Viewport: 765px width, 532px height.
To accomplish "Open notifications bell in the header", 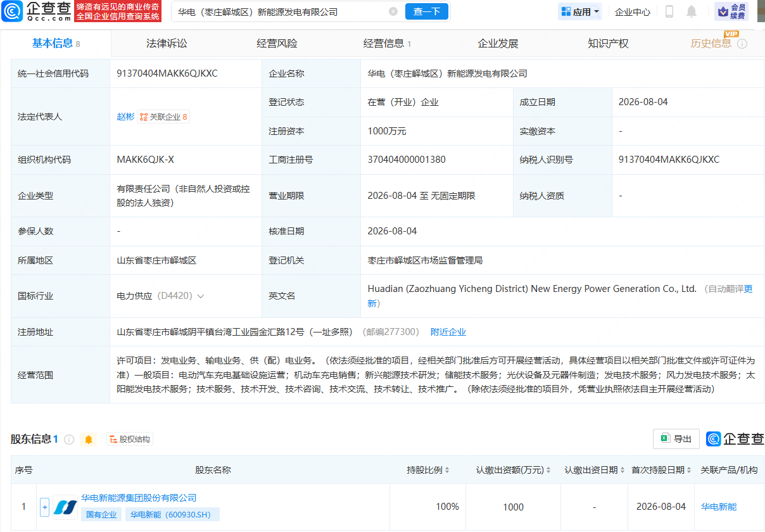I will [x=692, y=11].
